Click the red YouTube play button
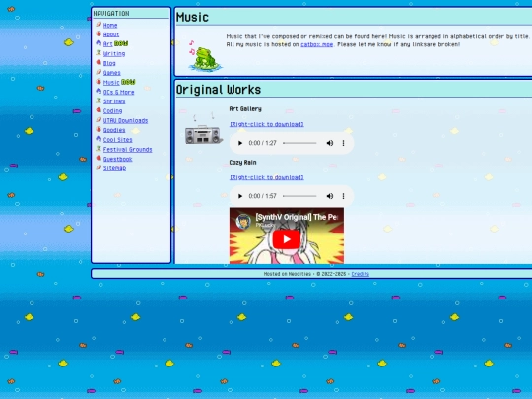This screenshot has width=532, height=399. 287,239
